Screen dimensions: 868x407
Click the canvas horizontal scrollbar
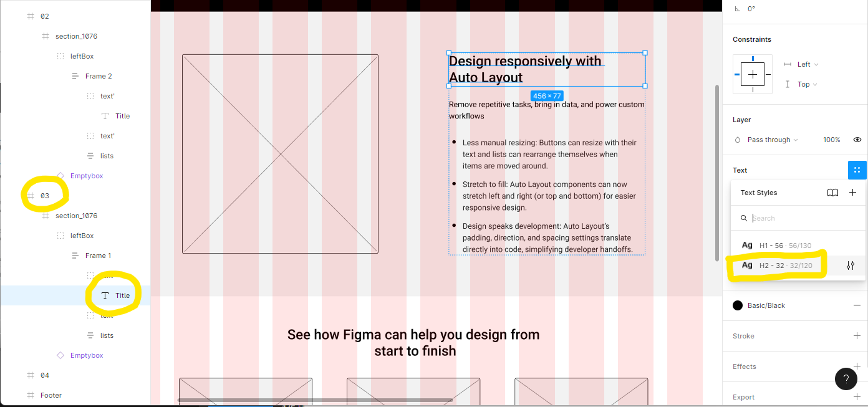[315, 400]
